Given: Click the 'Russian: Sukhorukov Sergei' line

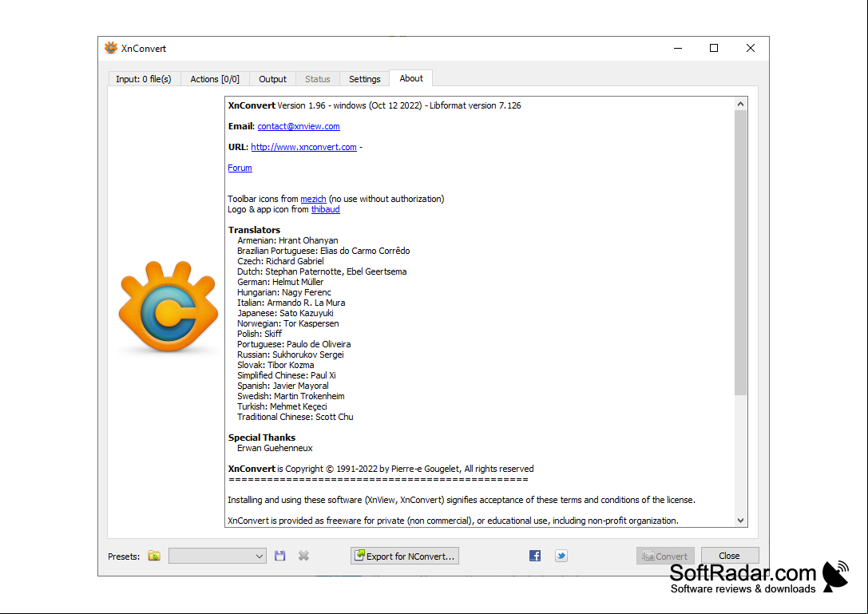Looking at the screenshot, I should tap(291, 355).
